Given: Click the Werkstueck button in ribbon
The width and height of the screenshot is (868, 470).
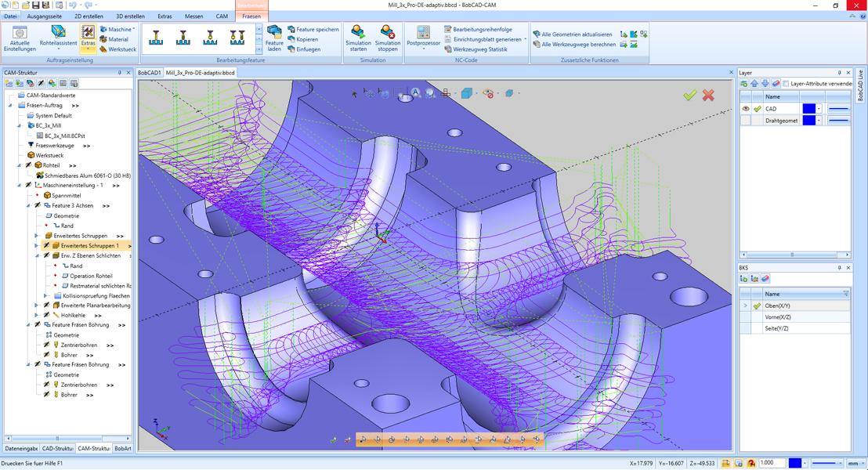Looking at the screenshot, I should click(118, 49).
